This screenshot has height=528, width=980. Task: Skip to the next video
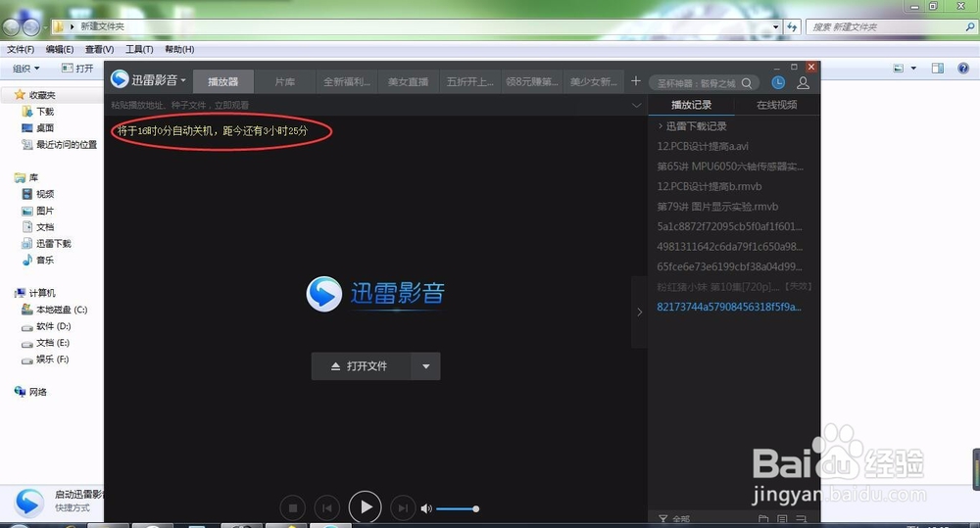[403, 508]
